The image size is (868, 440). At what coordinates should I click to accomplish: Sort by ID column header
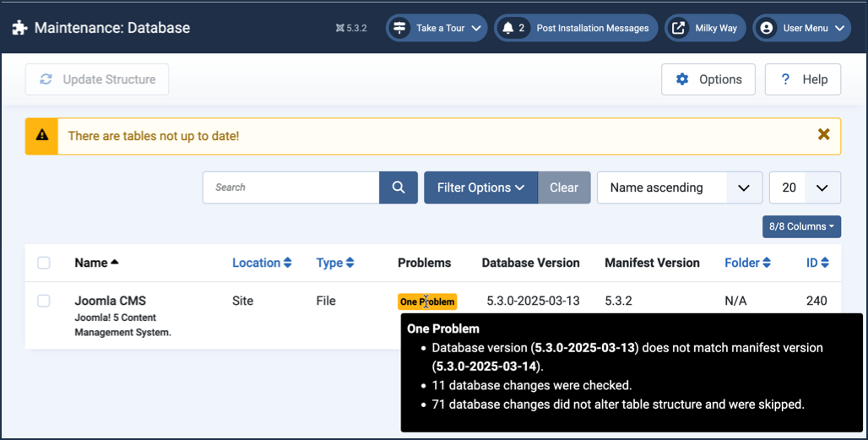817,263
